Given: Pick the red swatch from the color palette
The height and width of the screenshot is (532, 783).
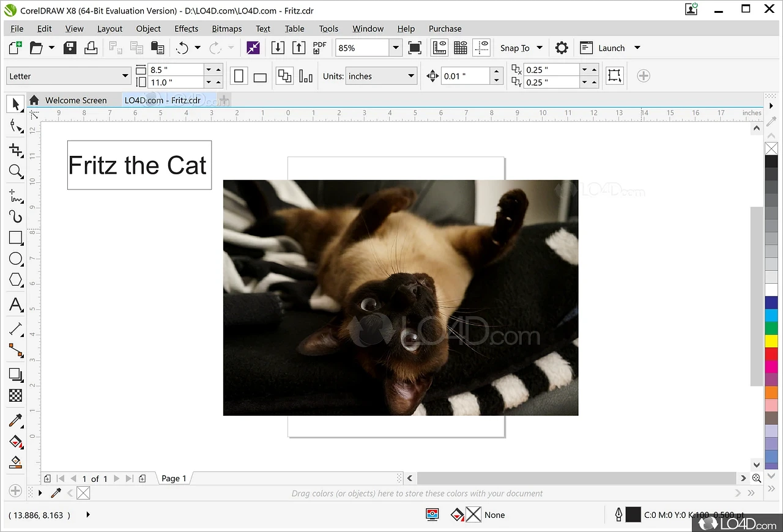Looking at the screenshot, I should (x=771, y=353).
